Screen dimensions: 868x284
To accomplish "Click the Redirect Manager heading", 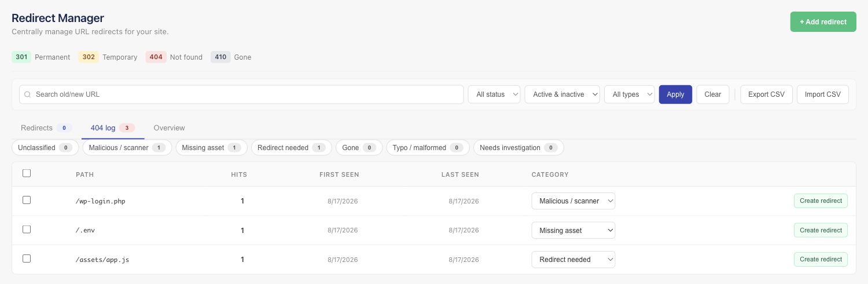I will point(58,19).
